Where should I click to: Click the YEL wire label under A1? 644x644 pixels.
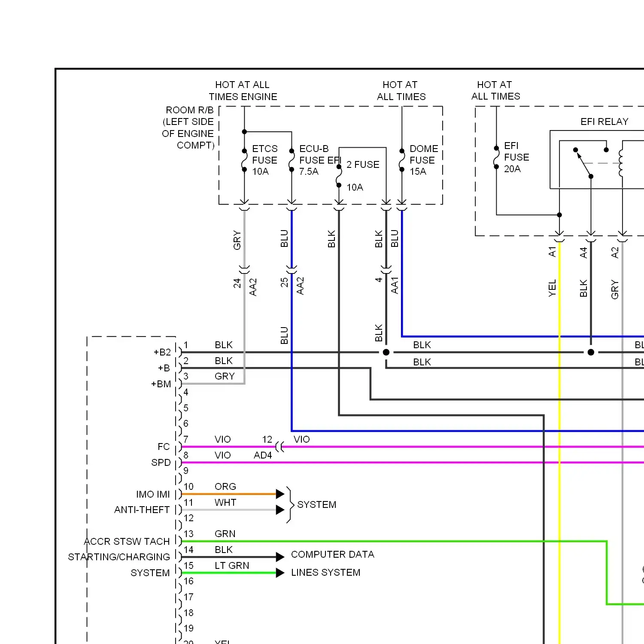tap(552, 288)
